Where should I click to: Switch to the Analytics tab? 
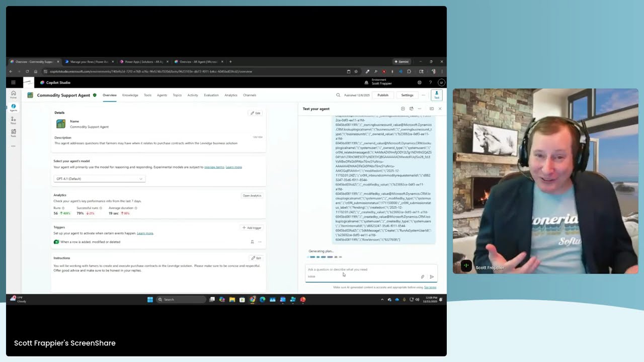pos(231,95)
